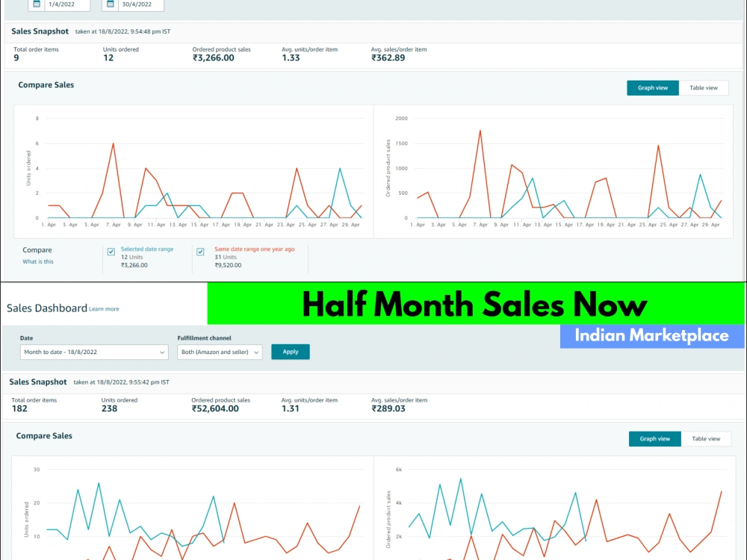Click the Apply button
747x560 pixels.
tap(291, 352)
